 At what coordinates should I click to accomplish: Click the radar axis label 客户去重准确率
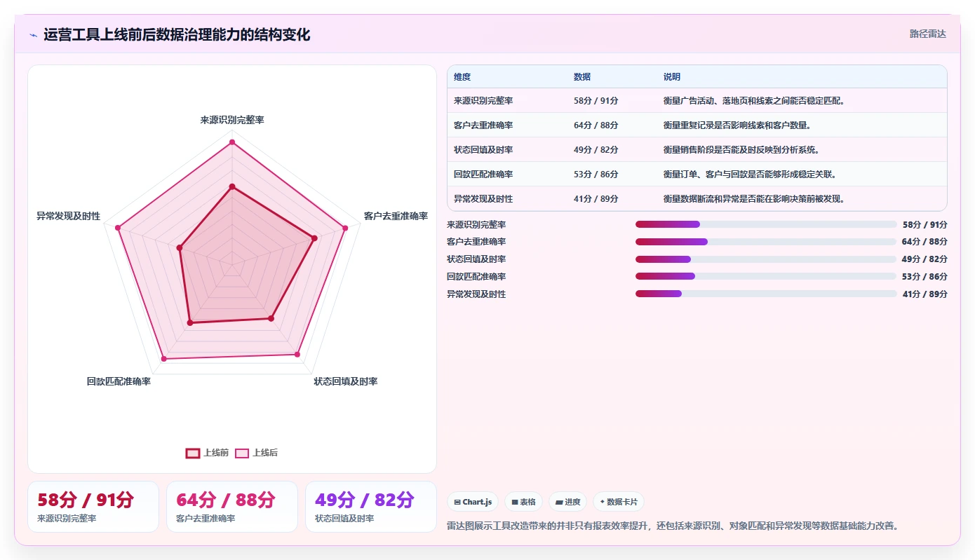(x=396, y=217)
